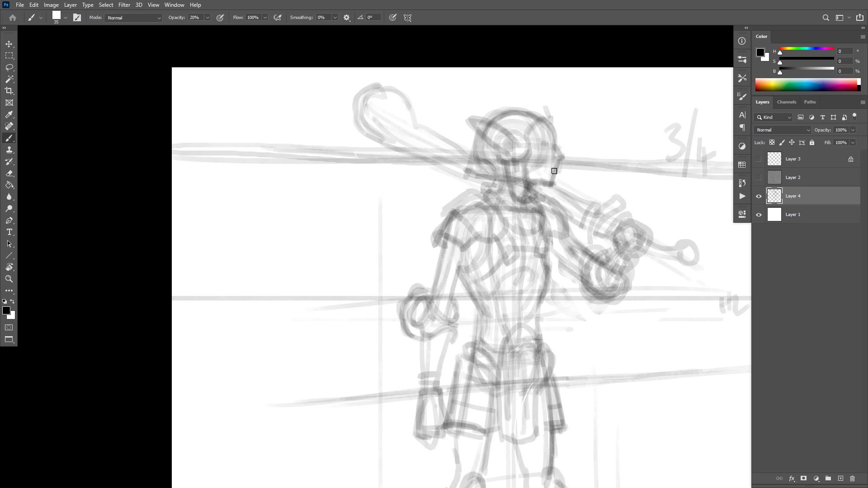Select the Lasso tool
This screenshot has width=868, height=488.
click(x=9, y=67)
